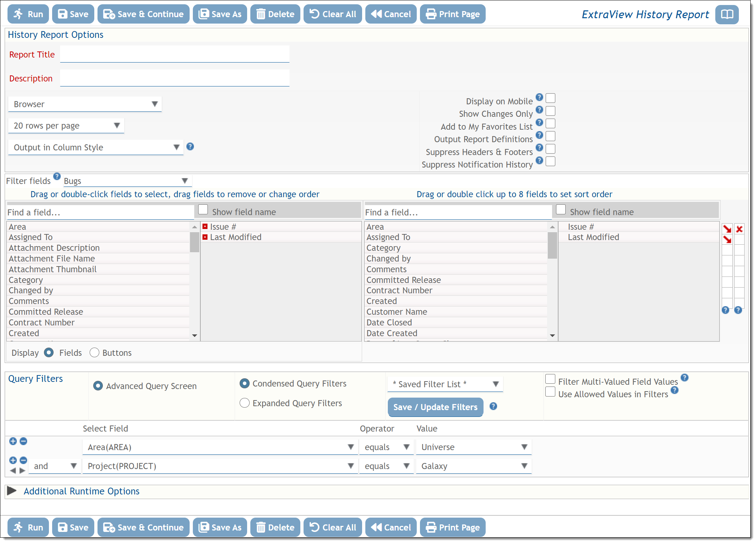Click the Save / Update Filters button
Image resolution: width=756 pixels, height=543 pixels.
(435, 407)
